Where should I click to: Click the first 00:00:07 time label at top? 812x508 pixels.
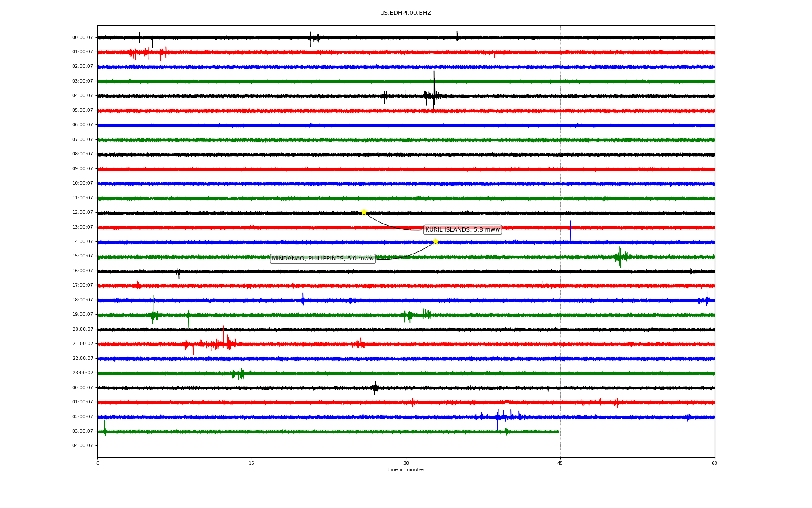pos(82,38)
